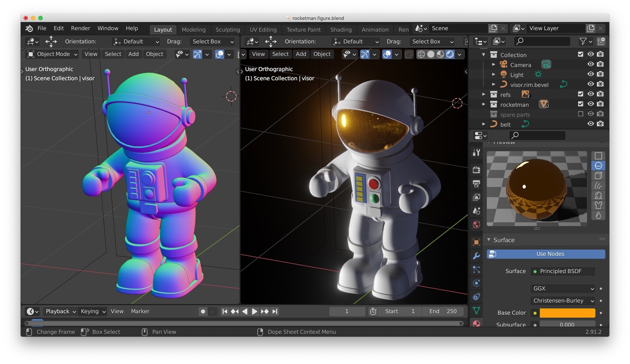Open the Principled BSDF surface selector
The height and width of the screenshot is (364, 630).
pyautogui.click(x=562, y=271)
